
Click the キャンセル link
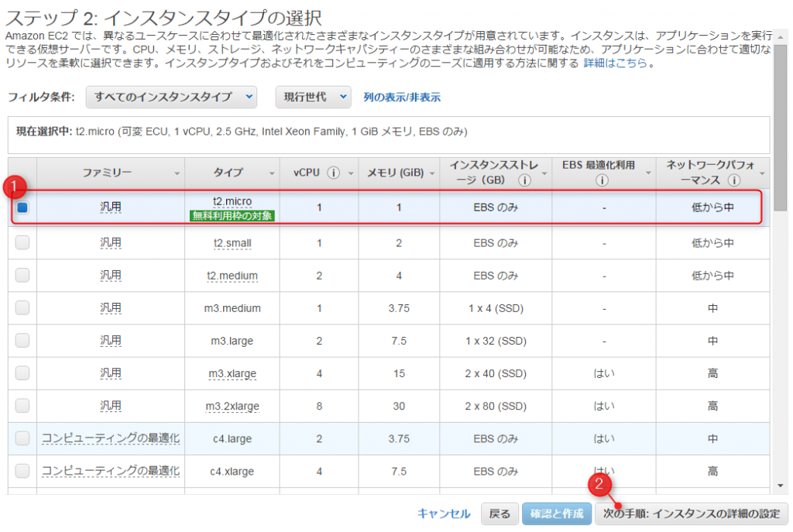444,513
